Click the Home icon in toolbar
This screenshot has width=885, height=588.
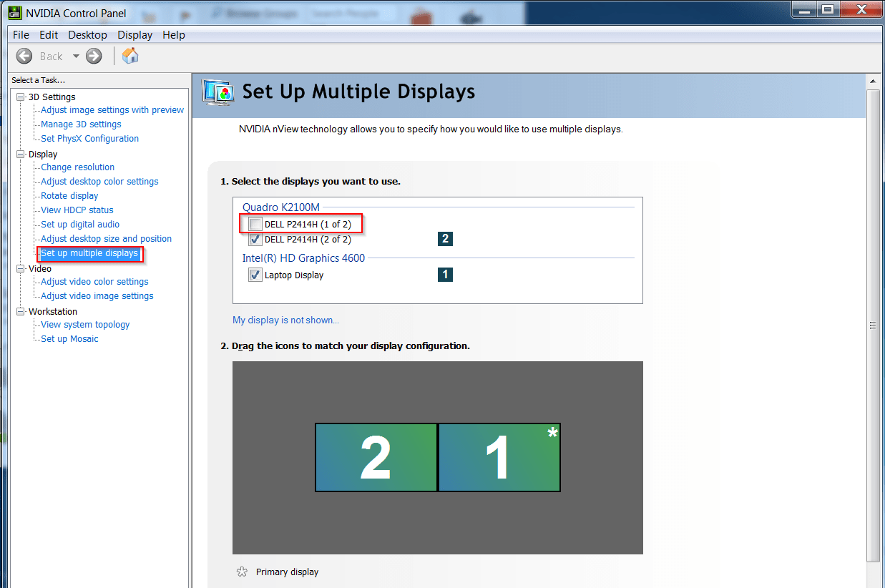click(130, 56)
